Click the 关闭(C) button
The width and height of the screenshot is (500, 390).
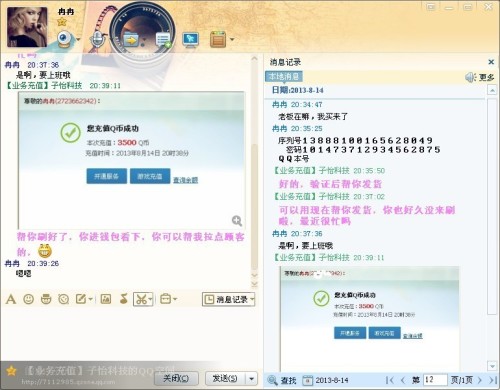[176, 379]
